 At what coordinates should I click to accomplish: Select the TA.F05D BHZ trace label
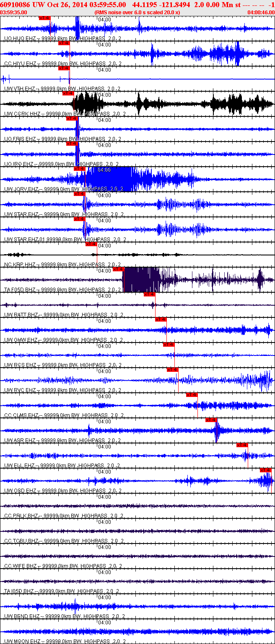coord(62,290)
